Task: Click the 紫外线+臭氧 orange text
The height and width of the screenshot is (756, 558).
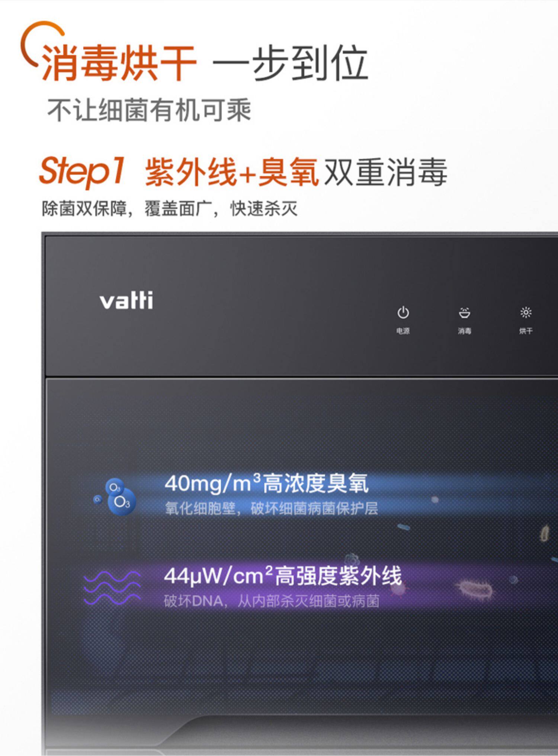Action: (231, 172)
